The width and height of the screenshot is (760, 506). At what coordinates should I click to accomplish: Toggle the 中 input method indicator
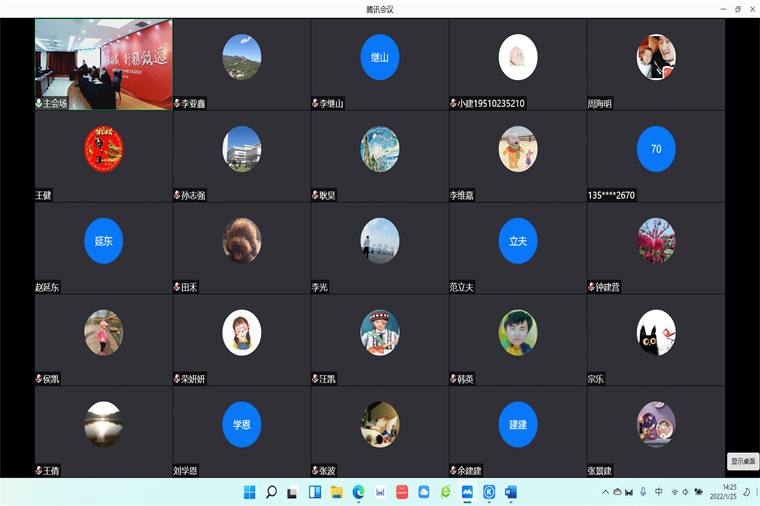[x=658, y=492]
